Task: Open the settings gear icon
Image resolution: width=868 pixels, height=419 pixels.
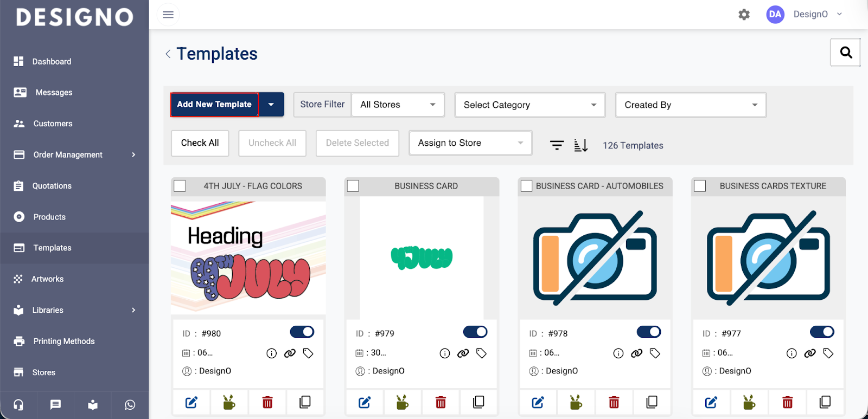Action: tap(744, 15)
